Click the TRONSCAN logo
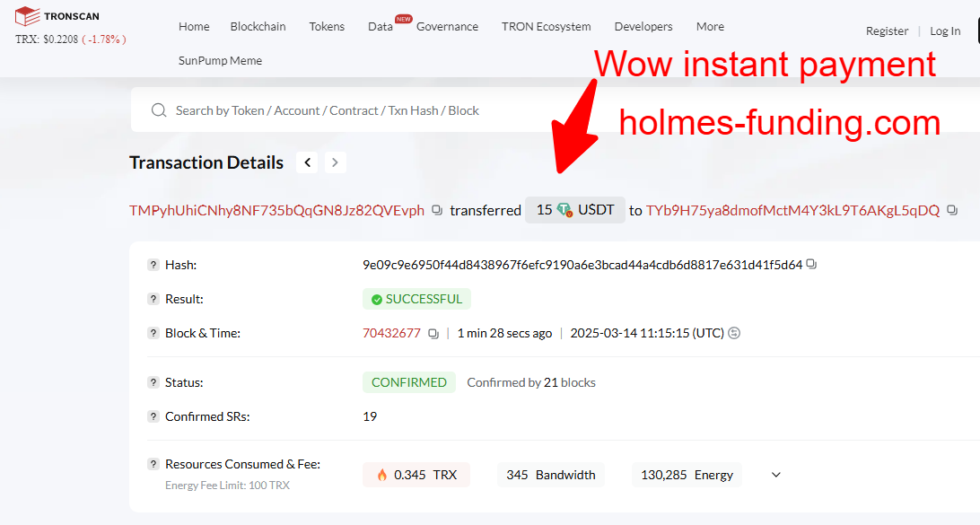Screen dimensions: 980x525 (57, 16)
